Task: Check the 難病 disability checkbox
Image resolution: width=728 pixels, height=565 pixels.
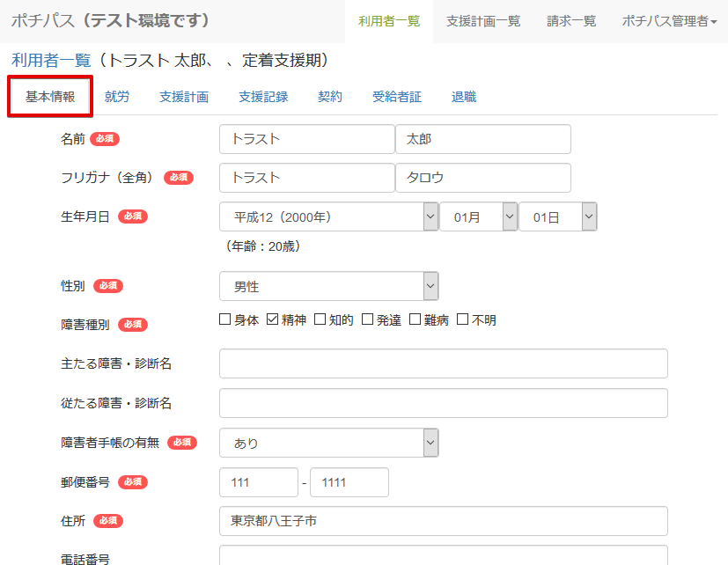Action: (x=414, y=319)
